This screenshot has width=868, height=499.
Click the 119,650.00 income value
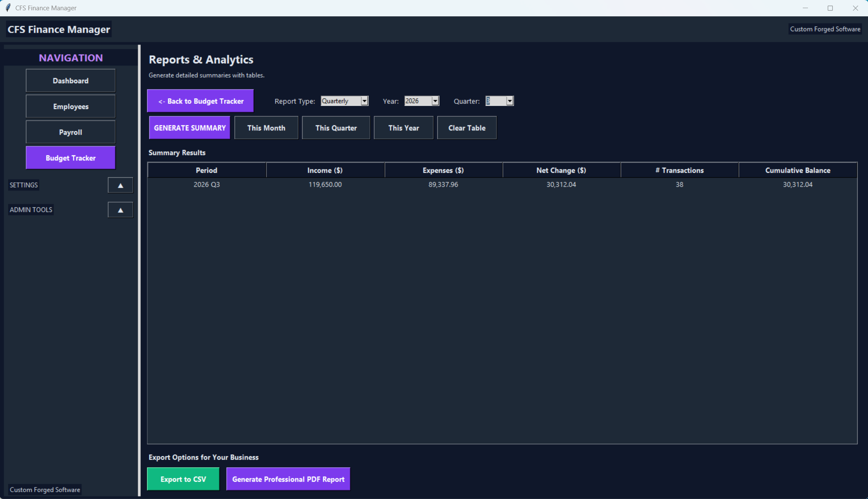click(x=325, y=184)
